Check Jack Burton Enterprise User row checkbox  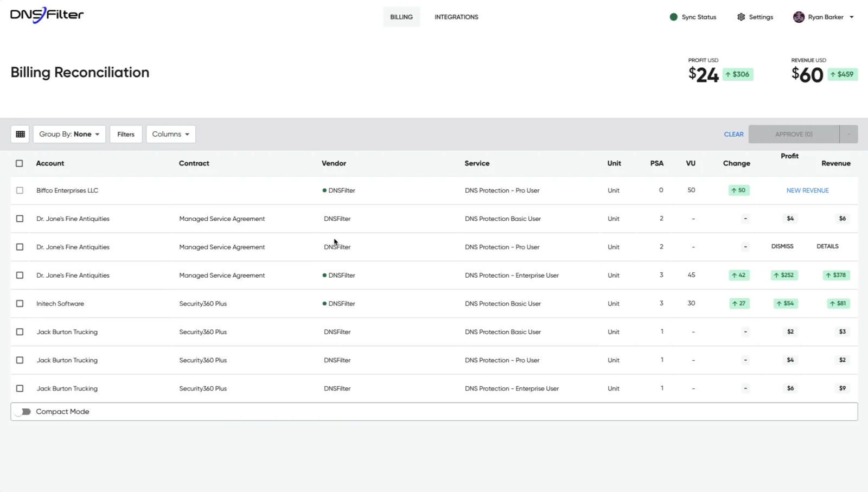coord(20,388)
